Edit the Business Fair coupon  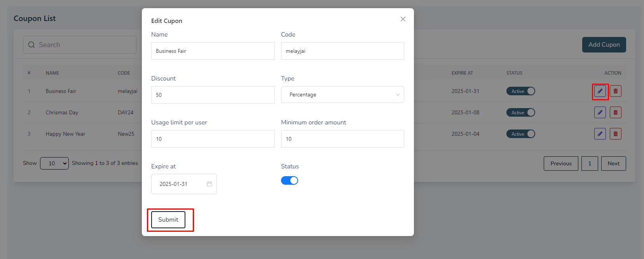click(x=600, y=91)
